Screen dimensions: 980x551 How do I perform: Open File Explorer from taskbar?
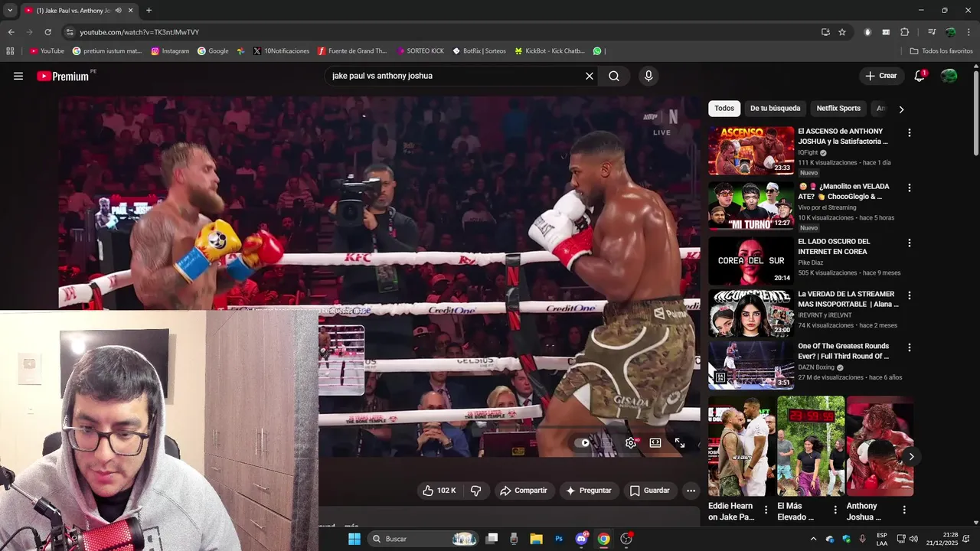(536, 539)
